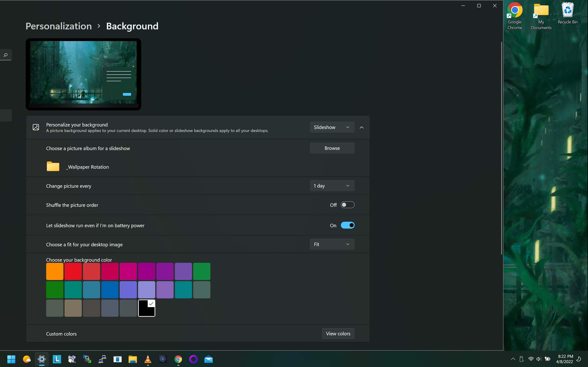Open the padlock transfer taskbar app
Image resolution: width=588 pixels, height=367 pixels.
87,359
